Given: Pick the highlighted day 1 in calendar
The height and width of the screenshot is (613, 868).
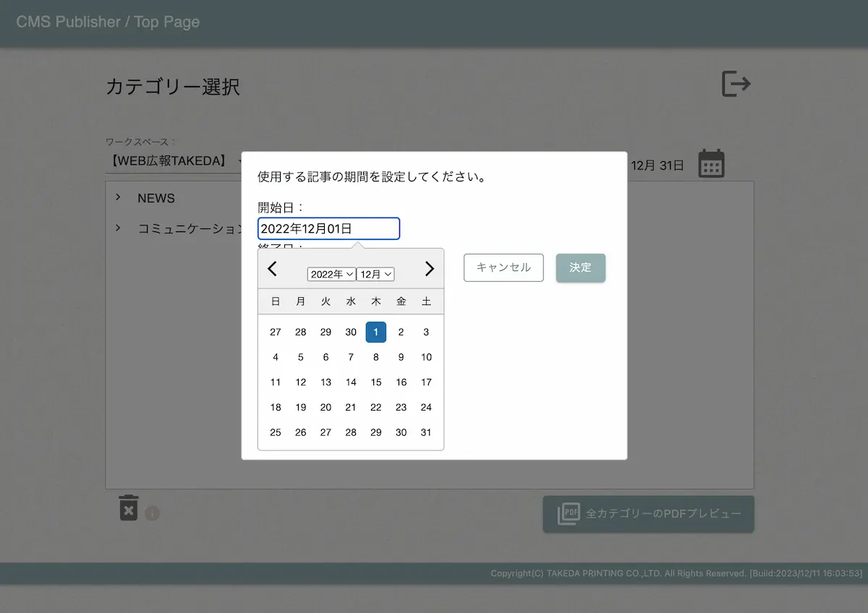Looking at the screenshot, I should [x=375, y=333].
